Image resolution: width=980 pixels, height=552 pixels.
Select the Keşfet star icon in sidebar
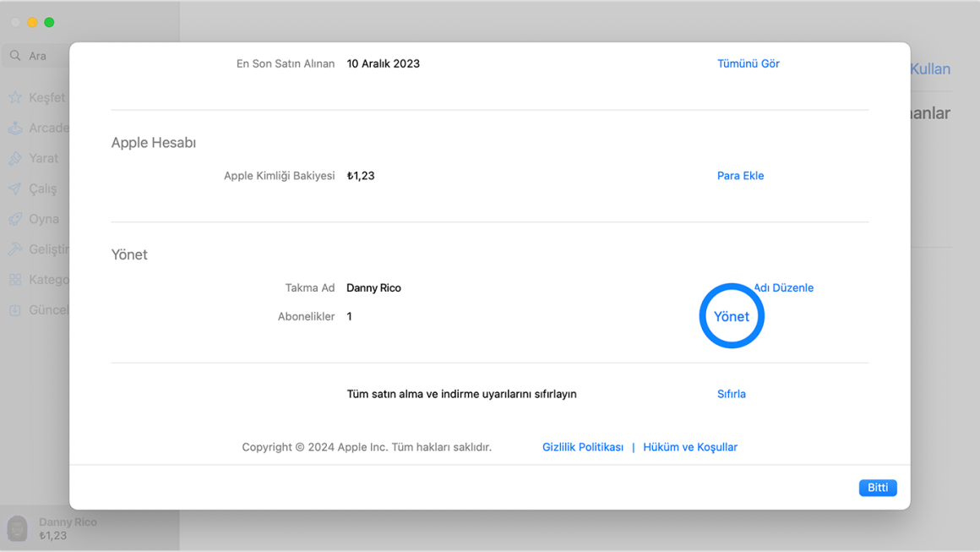click(x=15, y=97)
